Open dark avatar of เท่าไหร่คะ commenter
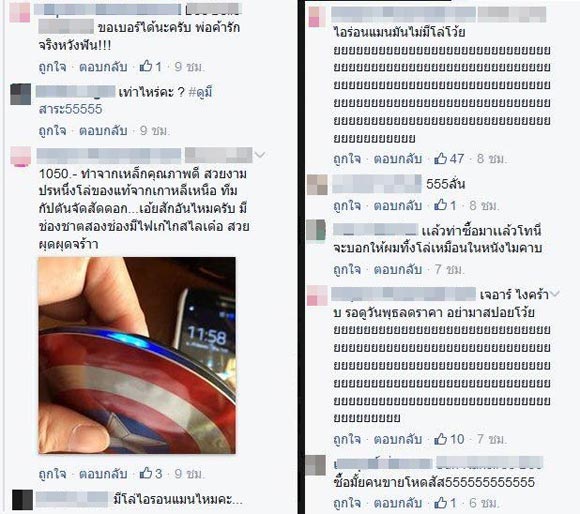 (21, 94)
